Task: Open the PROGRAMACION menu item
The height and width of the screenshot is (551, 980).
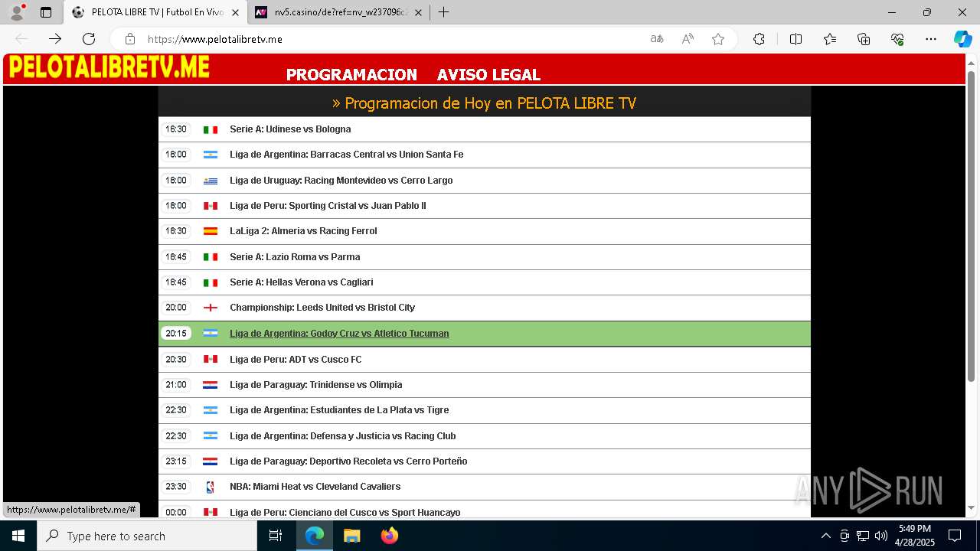Action: tap(351, 74)
